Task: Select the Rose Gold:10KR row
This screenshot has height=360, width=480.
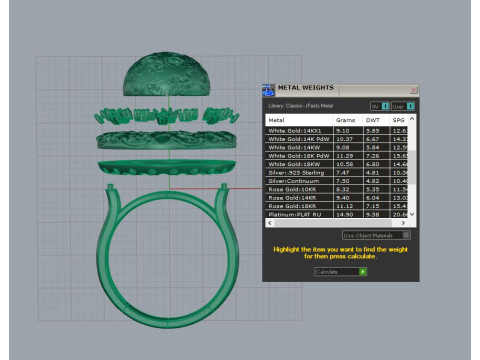Action: coord(336,189)
